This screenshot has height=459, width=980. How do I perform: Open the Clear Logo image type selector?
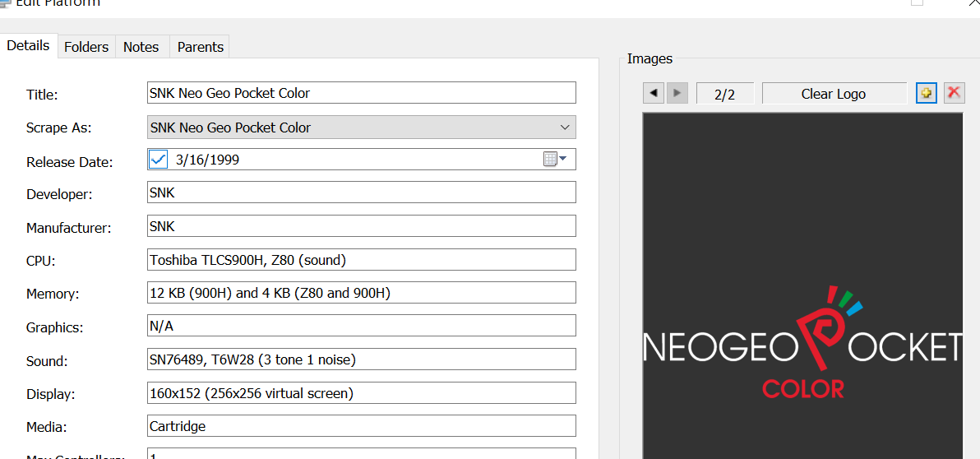click(834, 94)
